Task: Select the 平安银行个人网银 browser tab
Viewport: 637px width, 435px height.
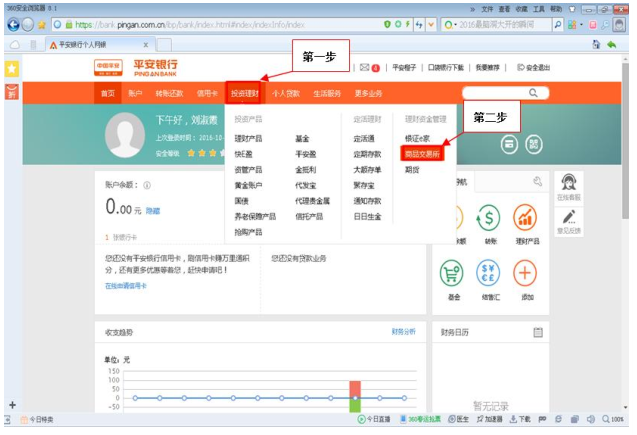Action: (98, 45)
